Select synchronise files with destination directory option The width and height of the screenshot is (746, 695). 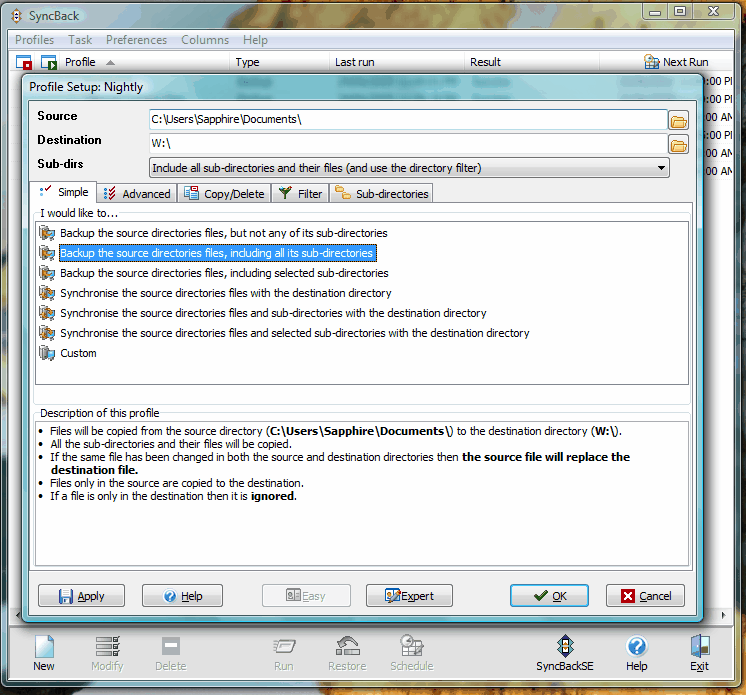[225, 293]
